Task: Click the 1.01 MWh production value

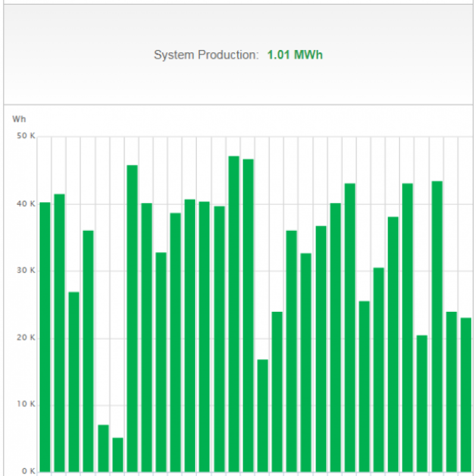Action: 295,55
